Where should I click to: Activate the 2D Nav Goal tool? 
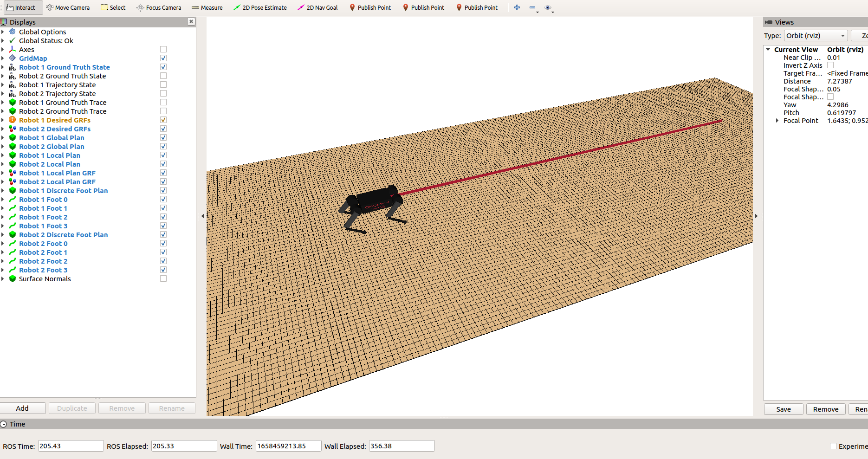(x=317, y=7)
